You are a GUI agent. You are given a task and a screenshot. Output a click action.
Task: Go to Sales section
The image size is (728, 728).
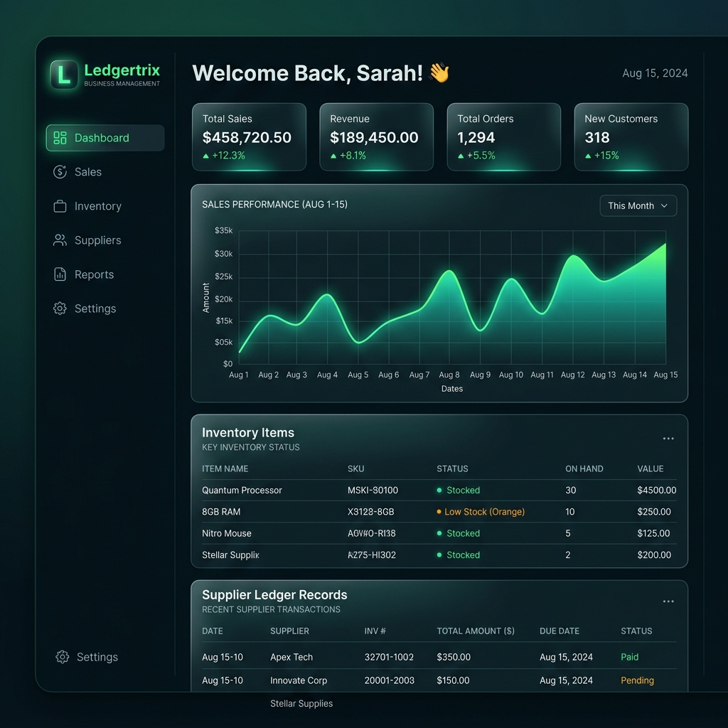click(x=87, y=172)
